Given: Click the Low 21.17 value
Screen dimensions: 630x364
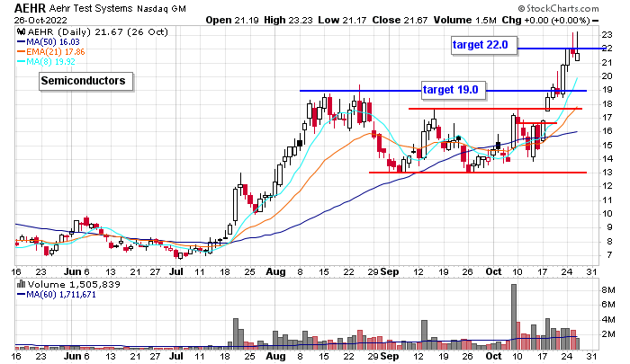Looking at the screenshot, I should click(342, 20).
